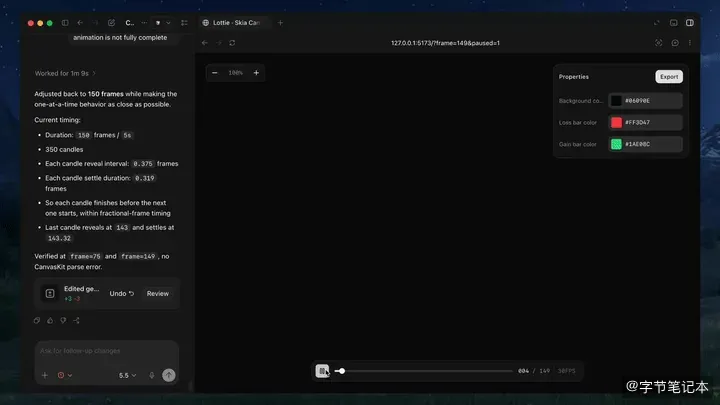Open the red circle mode dropdown

pos(65,375)
